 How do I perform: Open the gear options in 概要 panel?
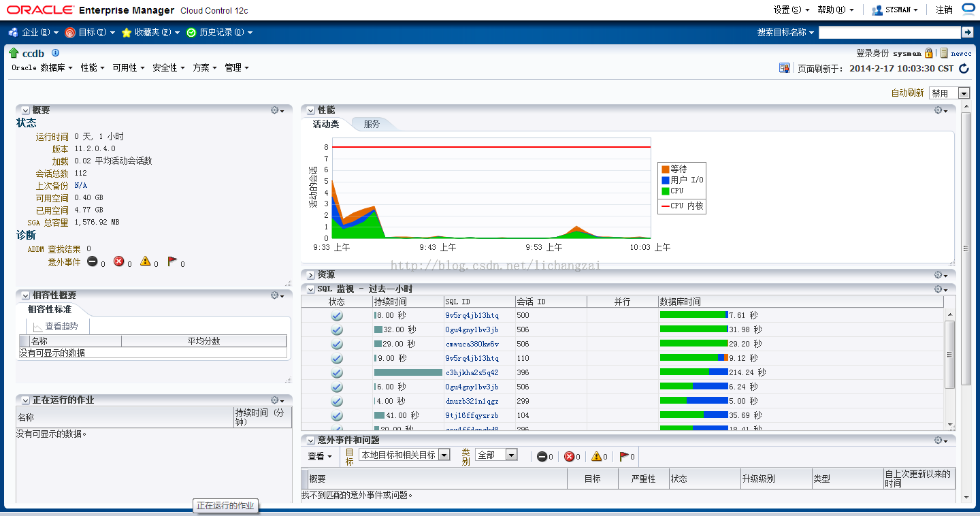point(277,110)
